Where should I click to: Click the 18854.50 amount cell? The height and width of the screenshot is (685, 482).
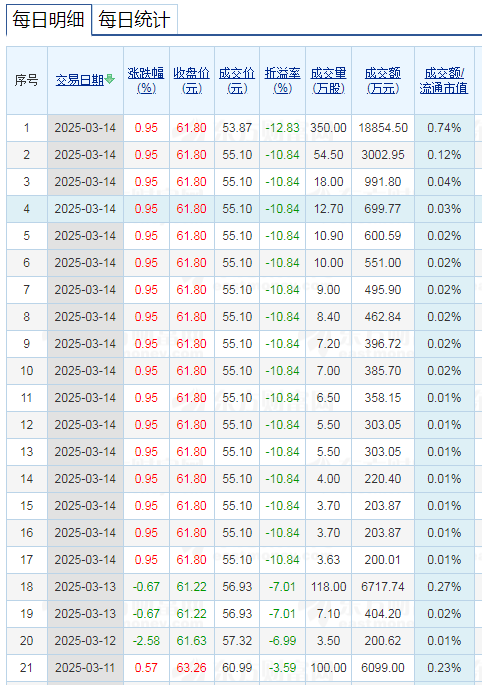(x=383, y=128)
